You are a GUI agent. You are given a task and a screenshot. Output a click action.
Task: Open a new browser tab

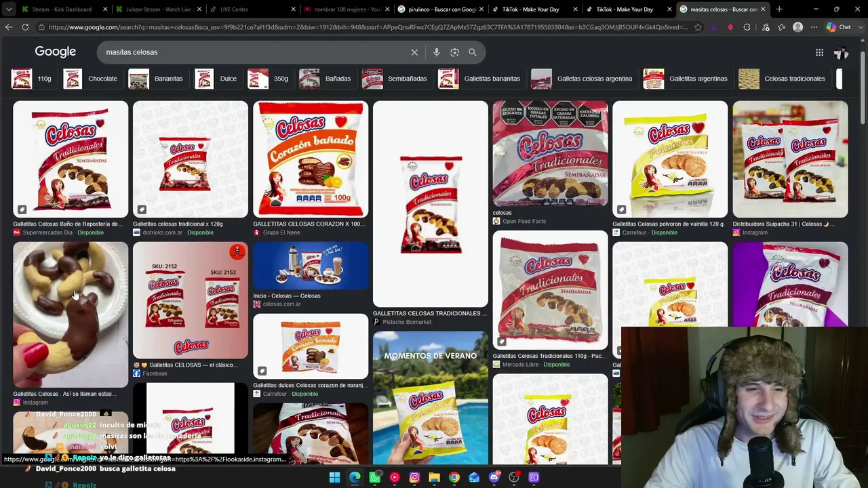779,9
